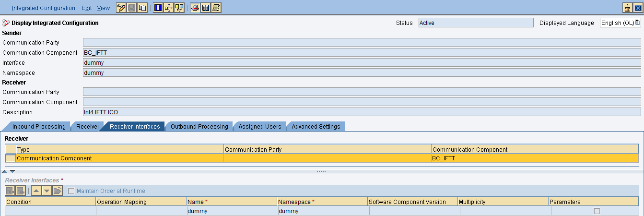Switch to the Outbound Processing tab
Screen dimensions: 644x216
199,127
